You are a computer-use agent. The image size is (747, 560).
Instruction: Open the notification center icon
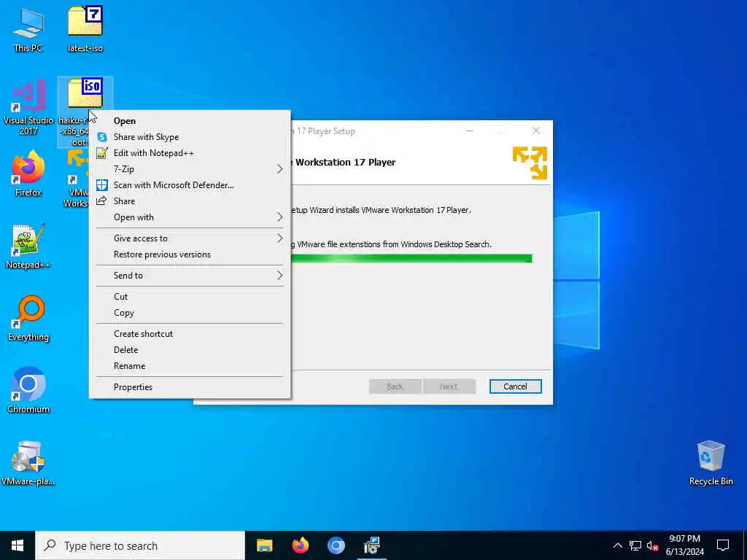(x=723, y=545)
